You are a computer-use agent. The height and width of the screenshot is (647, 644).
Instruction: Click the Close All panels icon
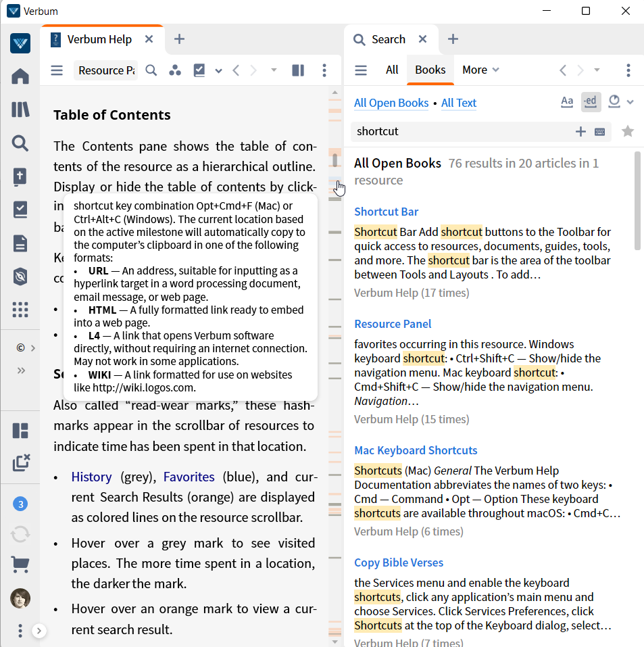click(21, 462)
